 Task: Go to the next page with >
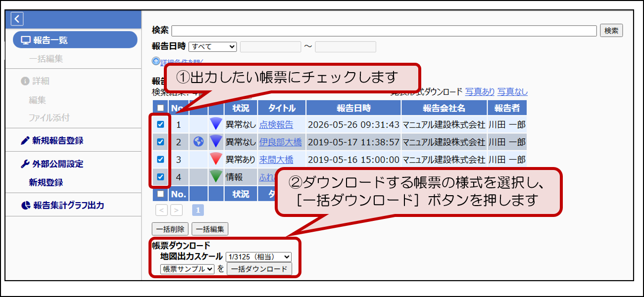pos(176,210)
